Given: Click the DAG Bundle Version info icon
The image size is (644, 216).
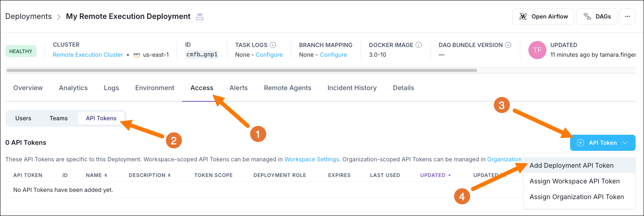Looking at the screenshot, I should tap(508, 45).
